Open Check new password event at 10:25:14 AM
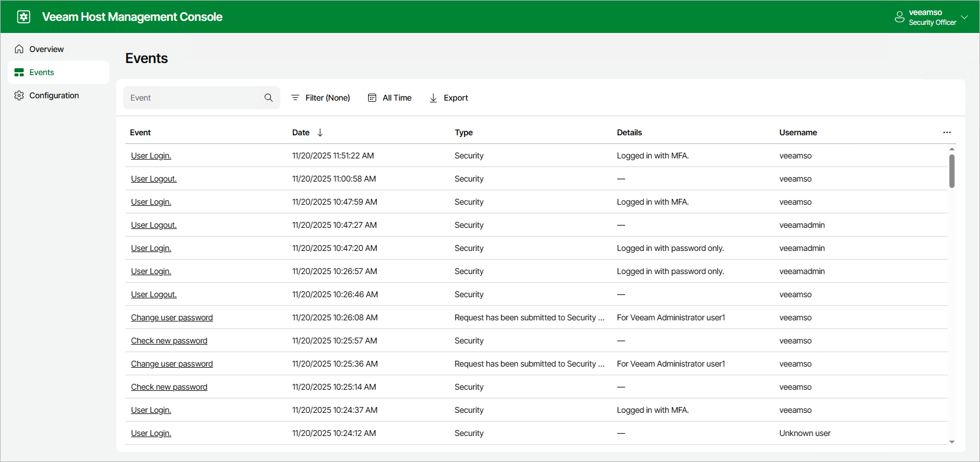The width and height of the screenshot is (980, 462). tap(169, 387)
